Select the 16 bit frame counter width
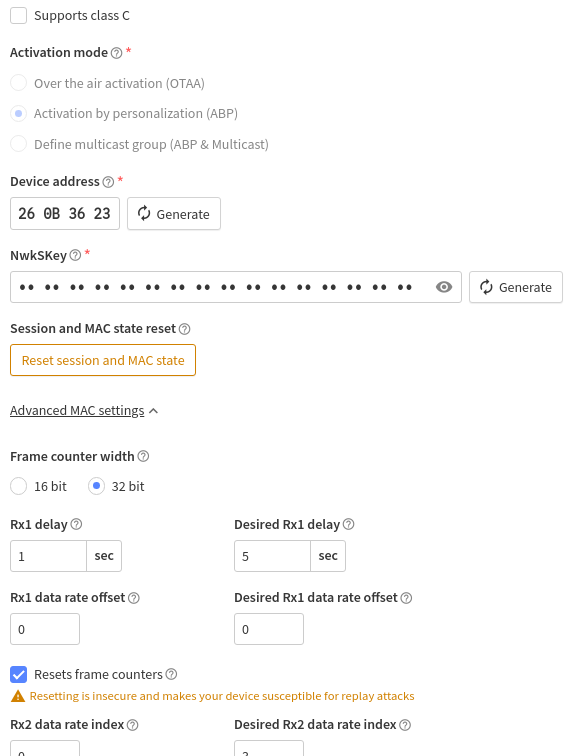Viewport: 573px width, 756px height. tap(18, 486)
